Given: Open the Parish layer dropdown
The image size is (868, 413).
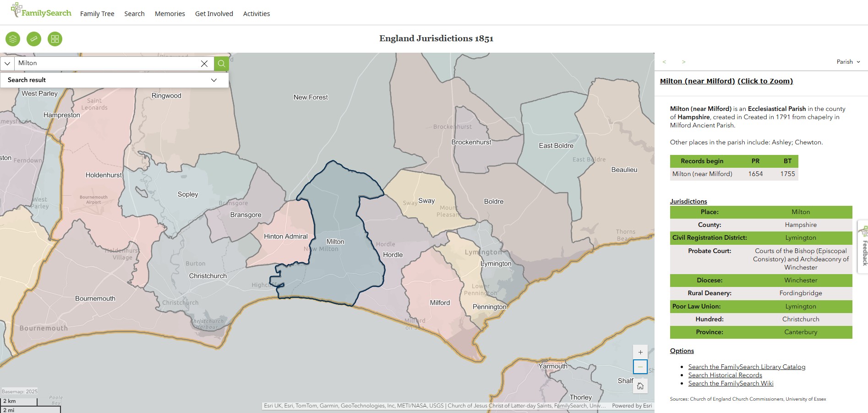Looking at the screenshot, I should 848,62.
